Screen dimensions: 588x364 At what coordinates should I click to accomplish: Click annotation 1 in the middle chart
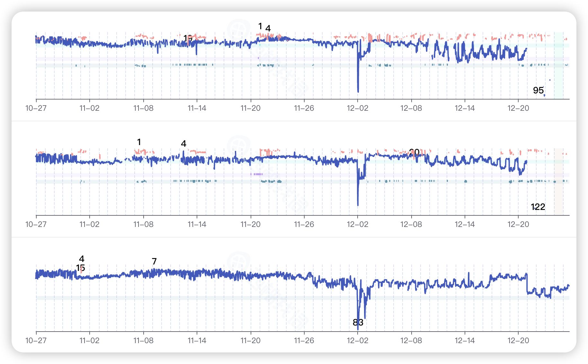[x=139, y=142]
